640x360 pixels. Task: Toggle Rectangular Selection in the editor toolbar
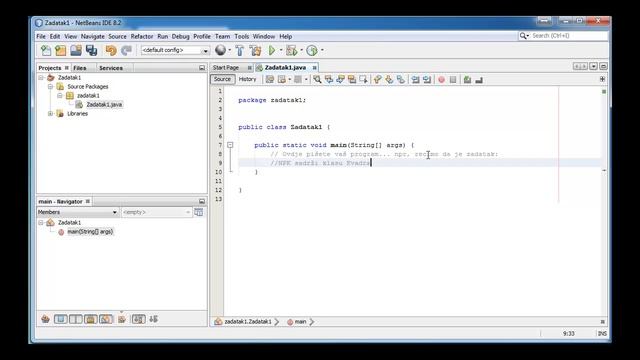tap(363, 80)
